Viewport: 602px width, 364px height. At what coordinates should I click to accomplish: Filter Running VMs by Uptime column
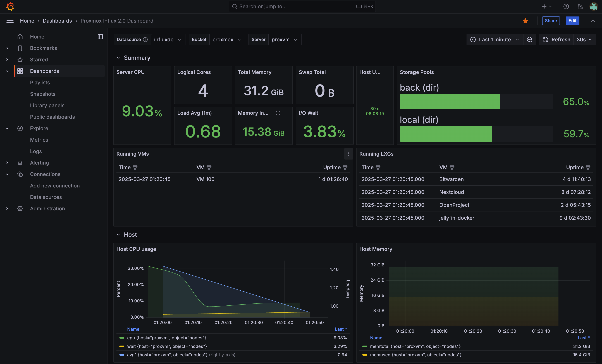(x=345, y=167)
